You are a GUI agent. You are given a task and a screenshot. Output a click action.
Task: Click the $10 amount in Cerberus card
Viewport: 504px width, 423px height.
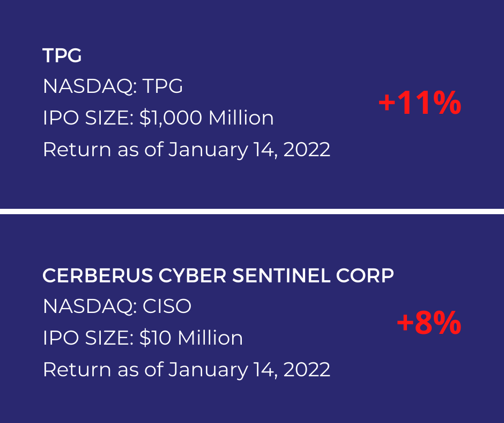155,338
